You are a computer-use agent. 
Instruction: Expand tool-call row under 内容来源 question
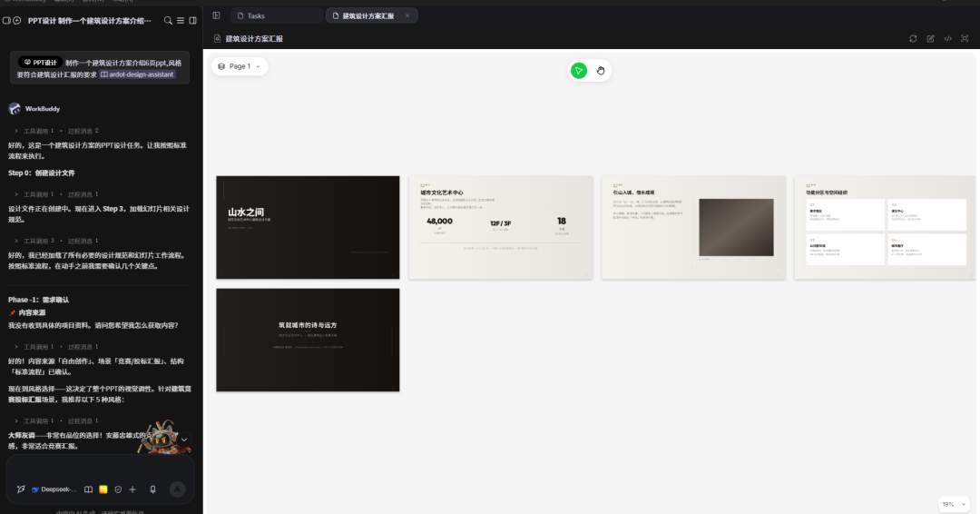tap(56, 346)
